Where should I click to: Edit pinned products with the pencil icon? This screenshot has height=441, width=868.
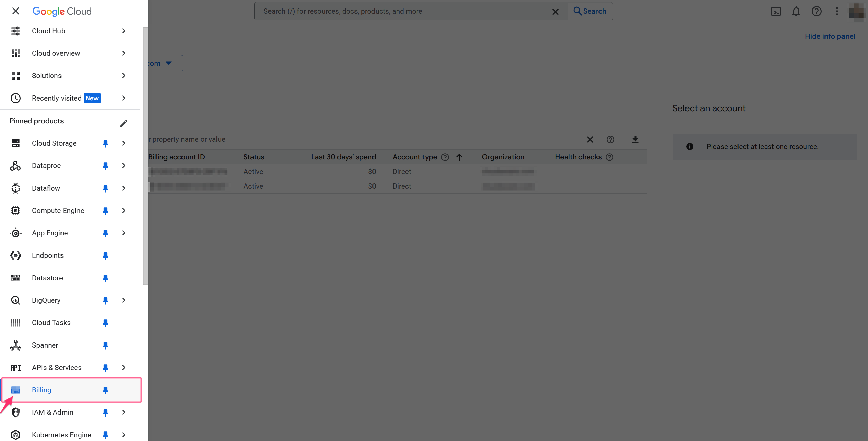click(x=124, y=123)
